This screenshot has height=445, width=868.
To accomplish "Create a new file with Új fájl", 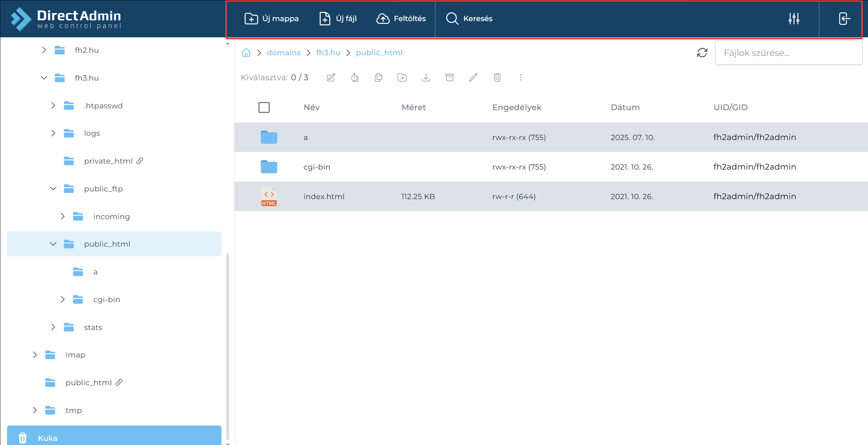I will [338, 19].
